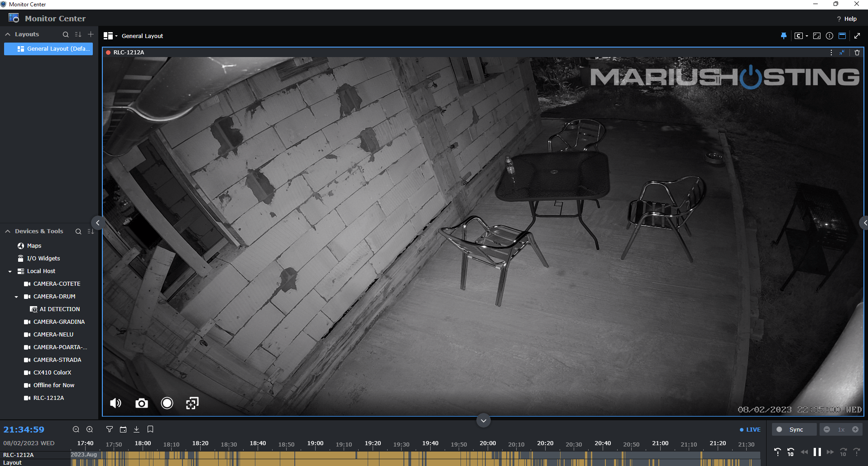Go to the next event
The width and height of the screenshot is (868, 466).
coord(857,452)
